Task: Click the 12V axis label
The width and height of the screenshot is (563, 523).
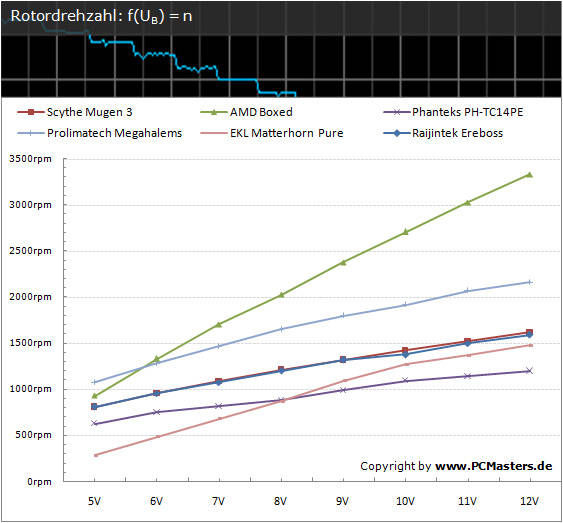Action: point(530,501)
